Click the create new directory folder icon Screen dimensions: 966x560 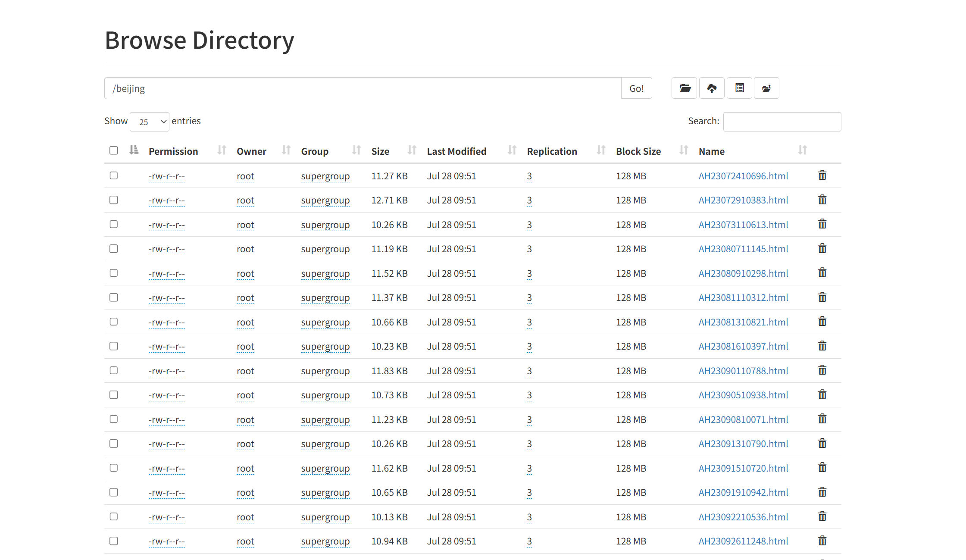click(x=684, y=88)
